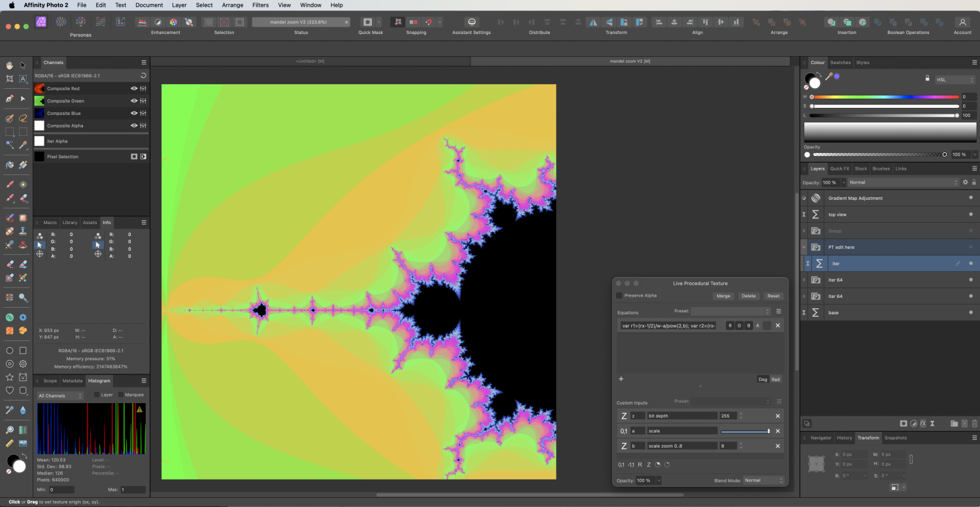Click the Merge button in Live Procedural Texture

[723, 295]
